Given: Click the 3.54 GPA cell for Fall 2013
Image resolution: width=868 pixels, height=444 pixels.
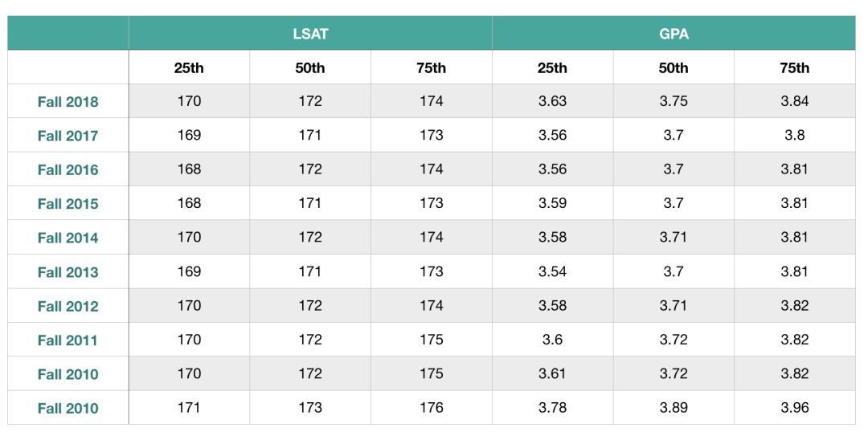Looking at the screenshot, I should coord(552,271).
